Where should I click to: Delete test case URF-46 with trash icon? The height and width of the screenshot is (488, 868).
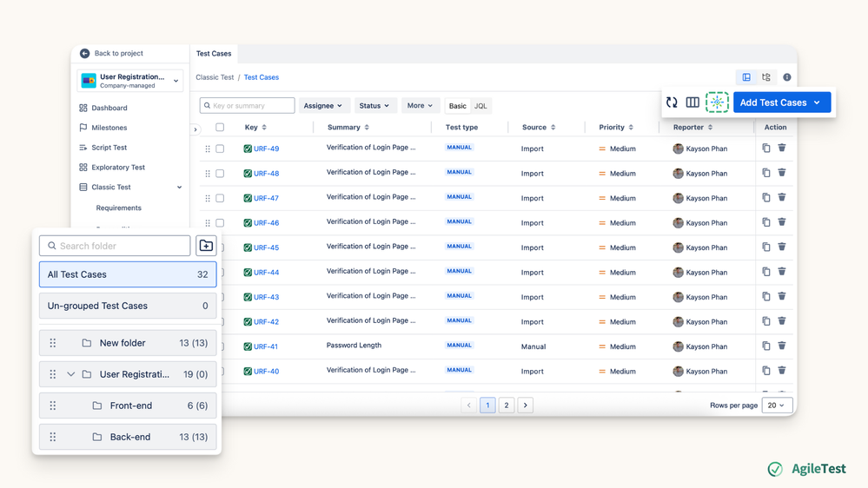(x=782, y=222)
